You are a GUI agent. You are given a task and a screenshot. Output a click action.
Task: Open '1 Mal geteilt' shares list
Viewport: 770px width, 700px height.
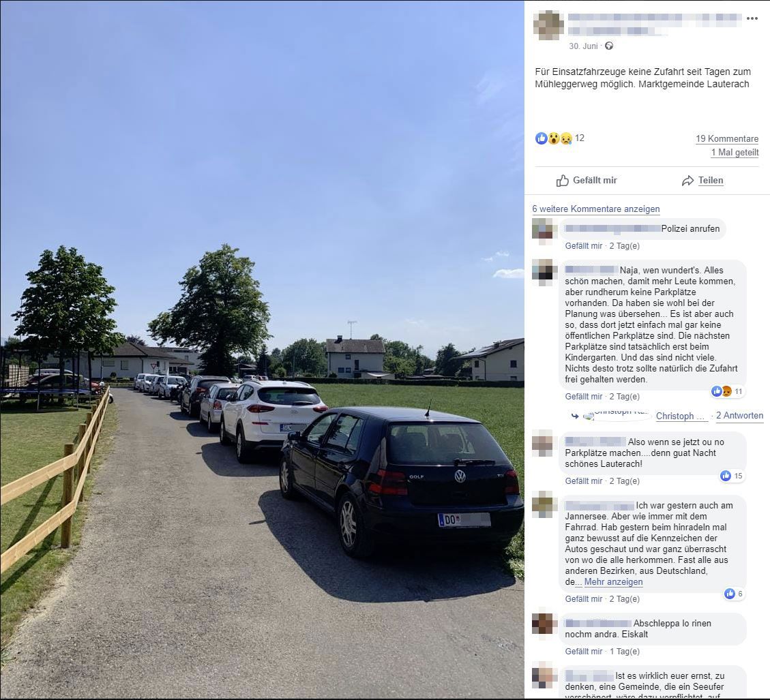(x=735, y=153)
